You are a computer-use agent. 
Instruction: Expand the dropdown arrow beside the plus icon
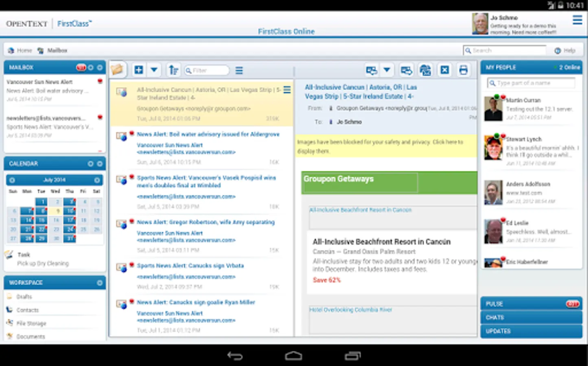tap(154, 70)
